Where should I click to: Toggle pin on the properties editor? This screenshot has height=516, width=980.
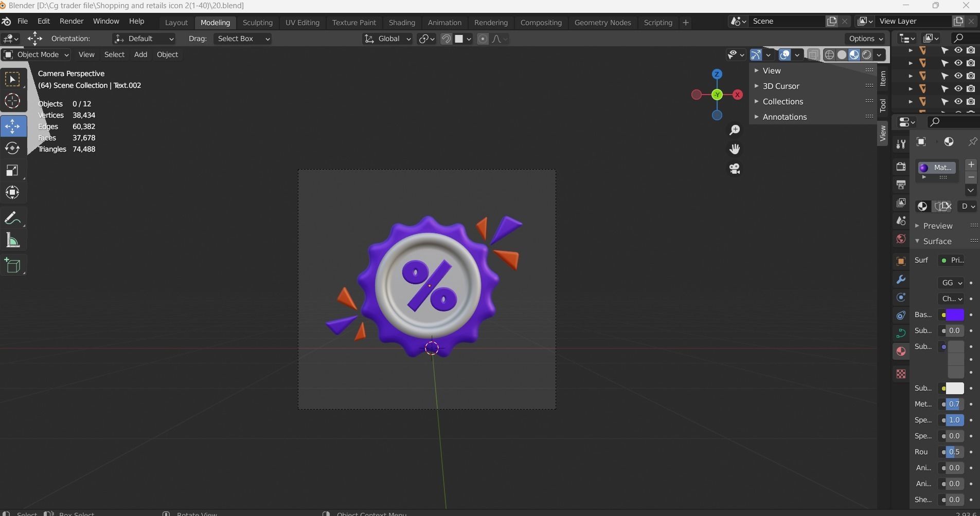[972, 142]
